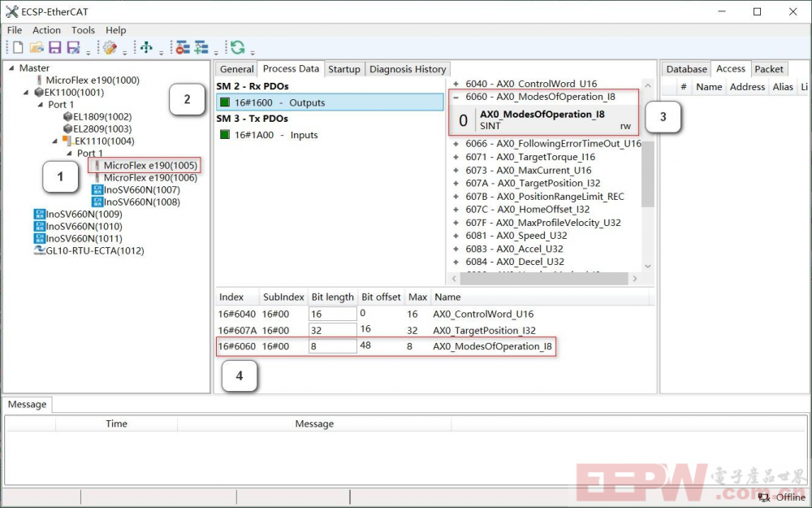Switch to the General tab
This screenshot has width=812, height=508.
click(236, 69)
